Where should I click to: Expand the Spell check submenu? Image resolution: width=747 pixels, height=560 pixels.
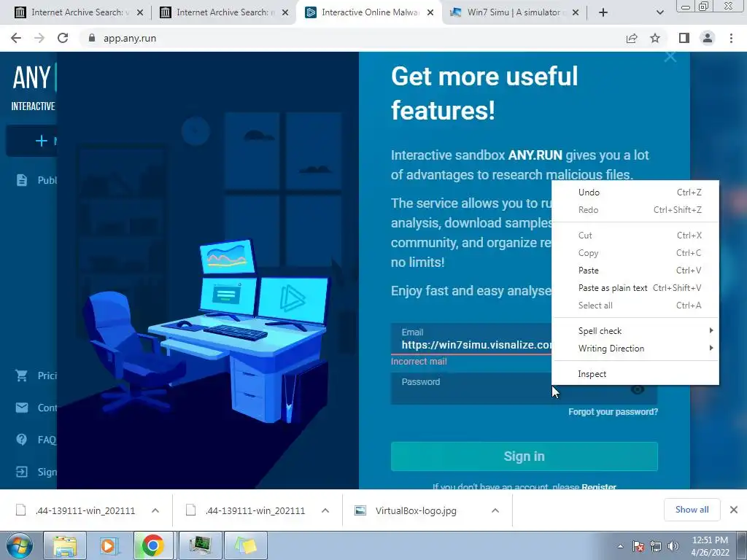click(x=635, y=331)
